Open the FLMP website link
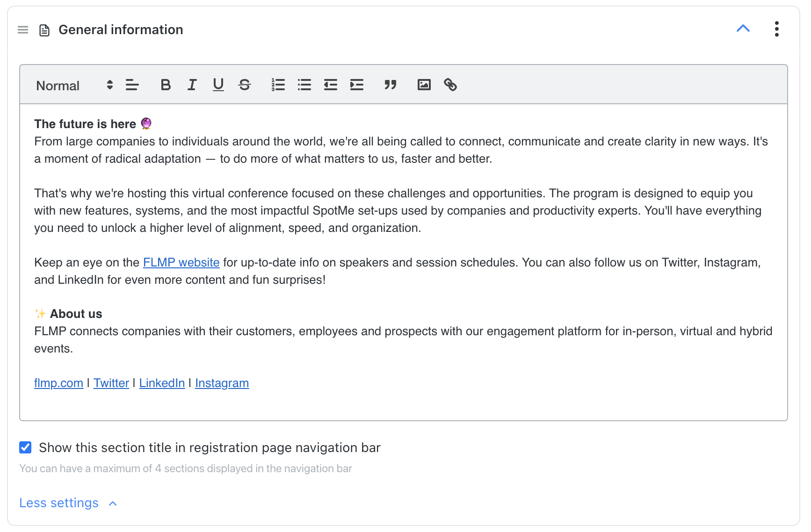The width and height of the screenshot is (811, 532). [181, 262]
